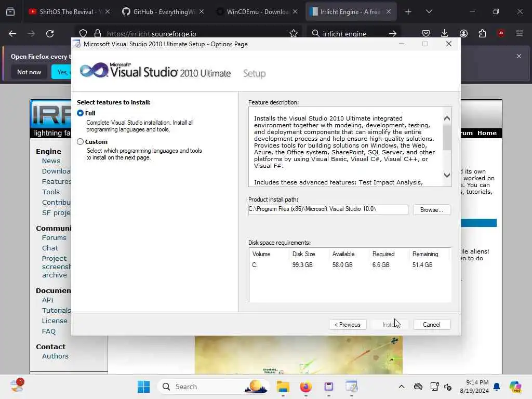Image resolution: width=532 pixels, height=399 pixels.
Task: Click Not now on Firefox notification bar
Action: 29,72
